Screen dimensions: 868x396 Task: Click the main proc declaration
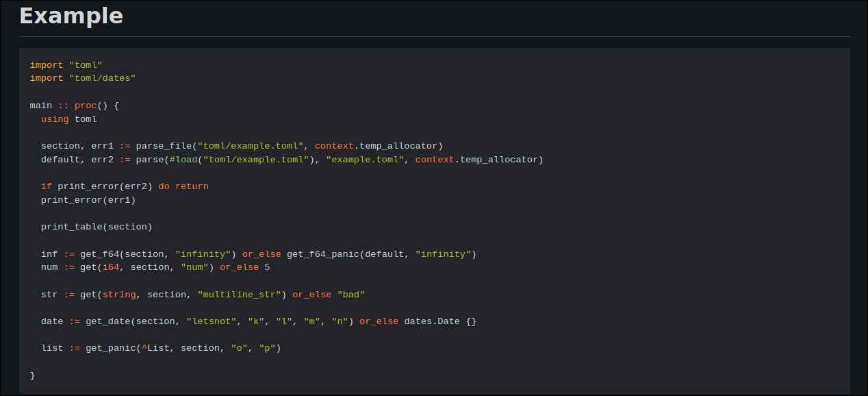point(74,106)
